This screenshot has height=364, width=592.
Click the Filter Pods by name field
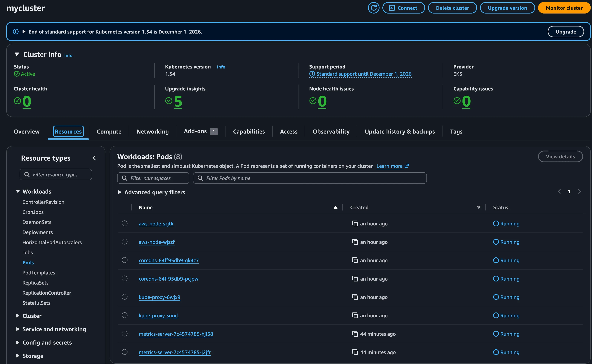(310, 178)
